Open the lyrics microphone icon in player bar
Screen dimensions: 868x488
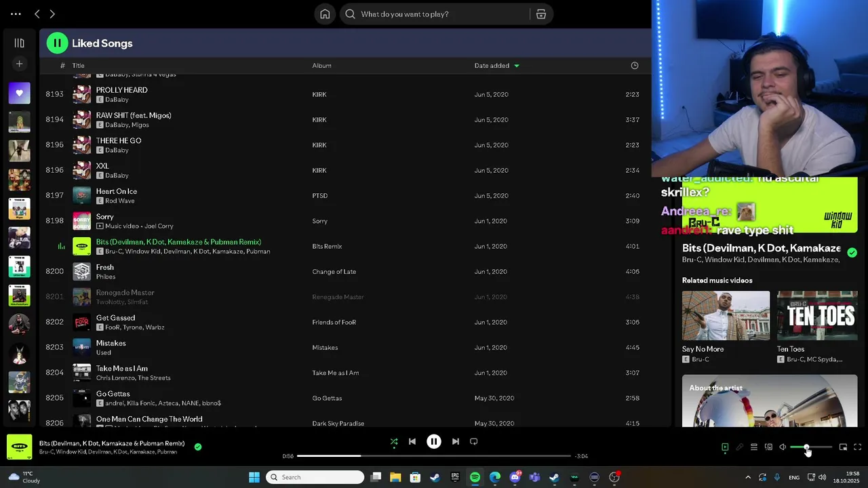coord(739,447)
